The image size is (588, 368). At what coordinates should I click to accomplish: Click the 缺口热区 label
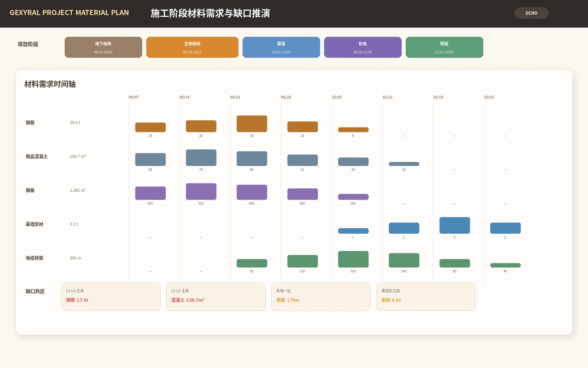click(35, 292)
